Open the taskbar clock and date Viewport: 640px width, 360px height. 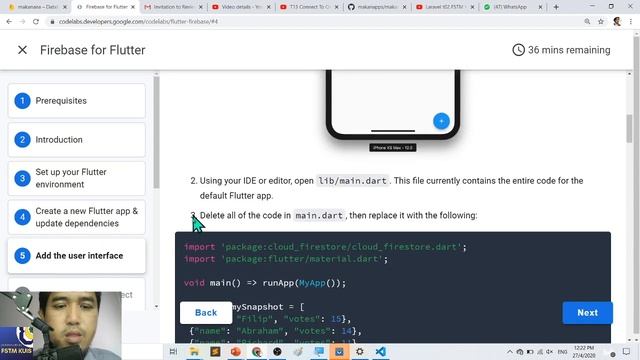(584, 352)
